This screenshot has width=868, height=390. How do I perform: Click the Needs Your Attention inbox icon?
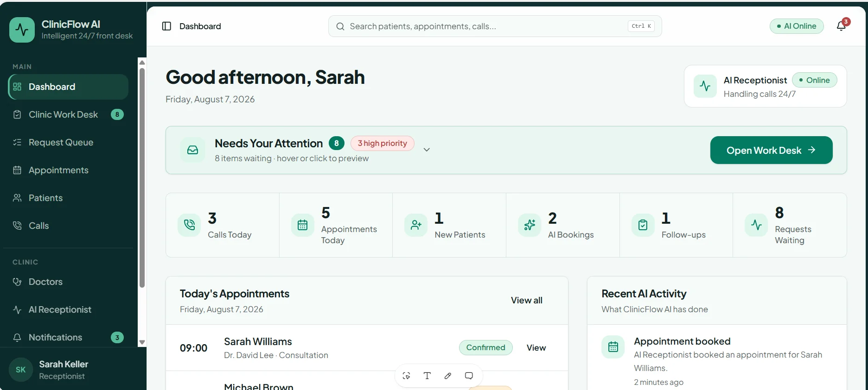(192, 150)
